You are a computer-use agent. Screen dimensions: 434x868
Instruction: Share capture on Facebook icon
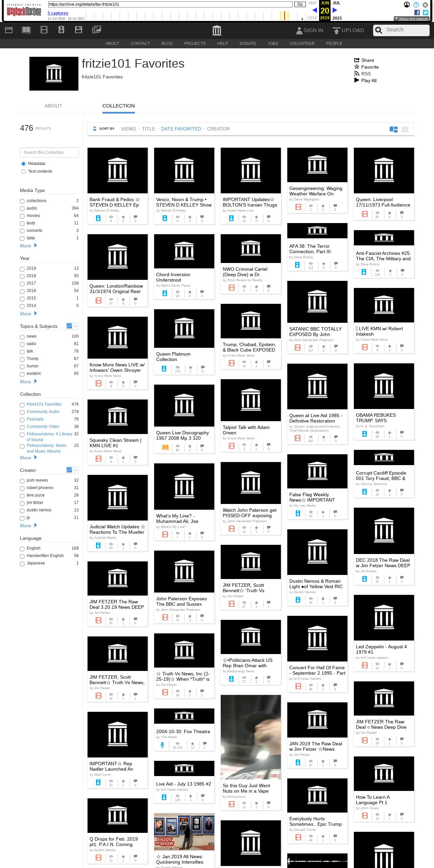point(417,13)
